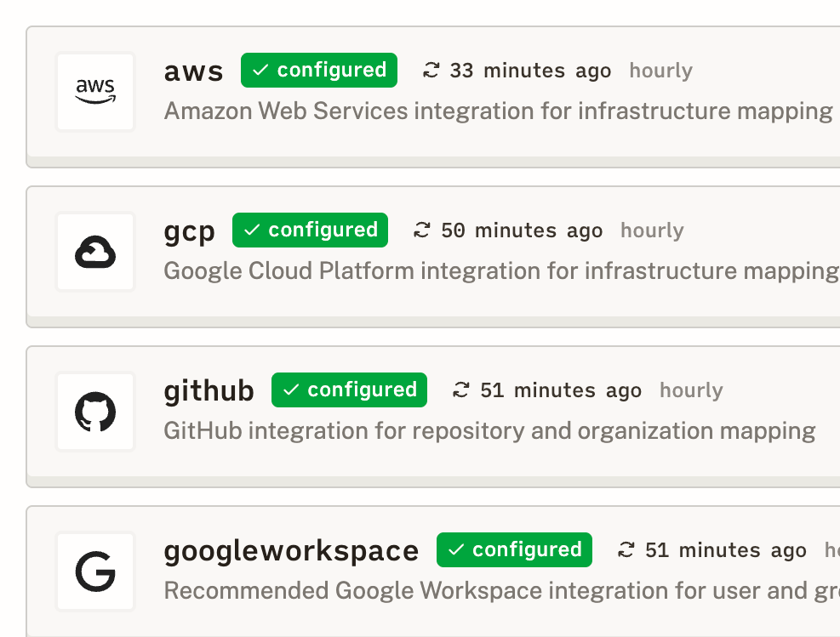Open the googleworkspace integration title
The height and width of the screenshot is (637, 840).
coord(291,551)
